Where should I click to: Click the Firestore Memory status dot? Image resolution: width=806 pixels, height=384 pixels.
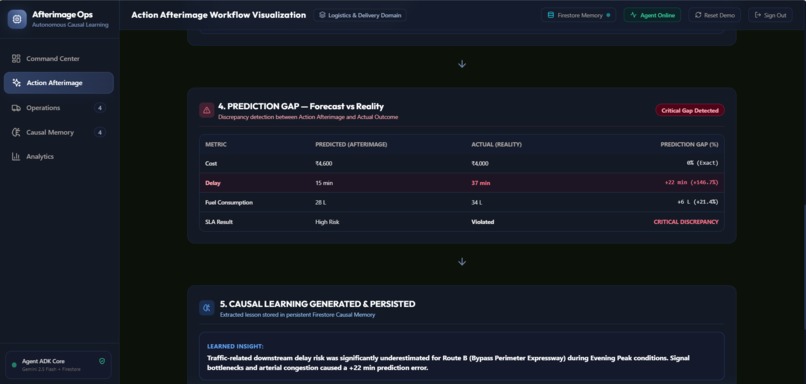[x=608, y=15]
